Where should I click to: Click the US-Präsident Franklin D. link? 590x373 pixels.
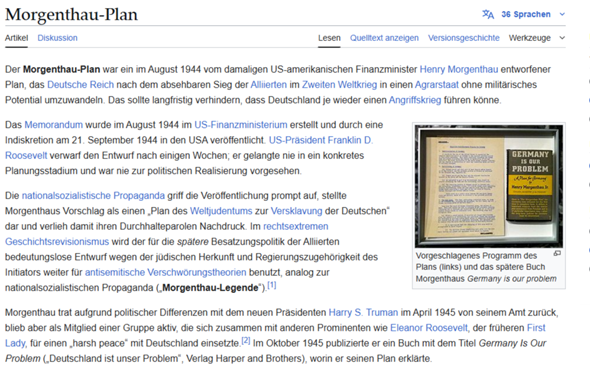pyautogui.click(x=321, y=140)
